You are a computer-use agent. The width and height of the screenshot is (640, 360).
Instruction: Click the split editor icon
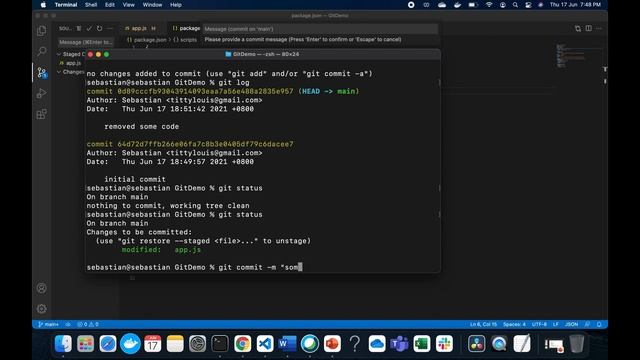click(x=589, y=29)
